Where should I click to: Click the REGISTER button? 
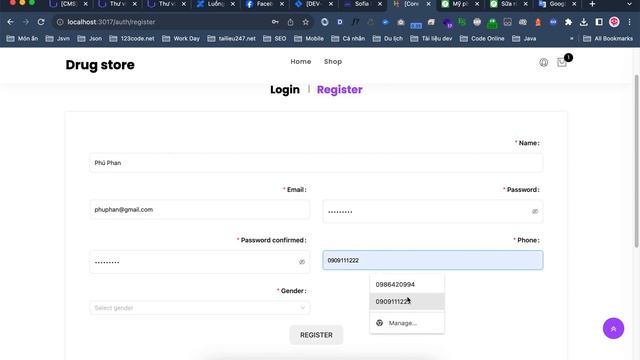click(316, 335)
